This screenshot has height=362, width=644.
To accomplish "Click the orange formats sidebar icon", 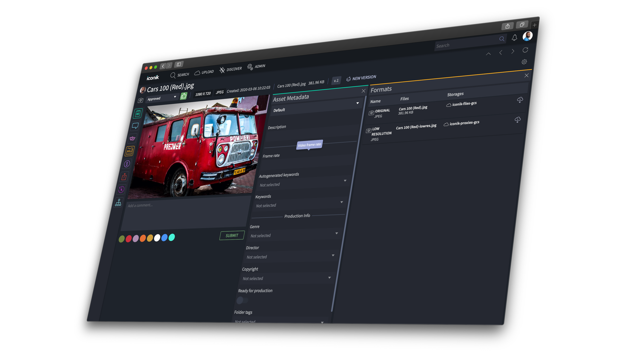I will tap(130, 151).
